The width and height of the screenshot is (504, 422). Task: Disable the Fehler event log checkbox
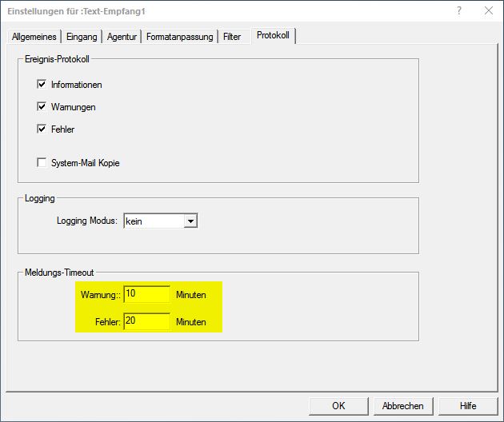42,129
